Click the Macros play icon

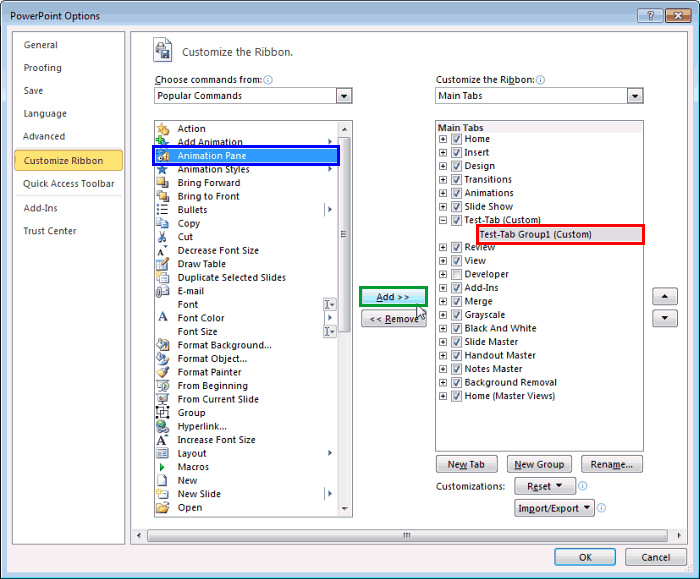coord(162,467)
